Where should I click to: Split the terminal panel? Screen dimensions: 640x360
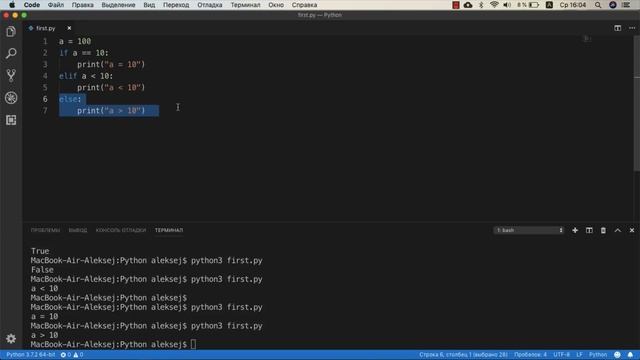coord(589,230)
